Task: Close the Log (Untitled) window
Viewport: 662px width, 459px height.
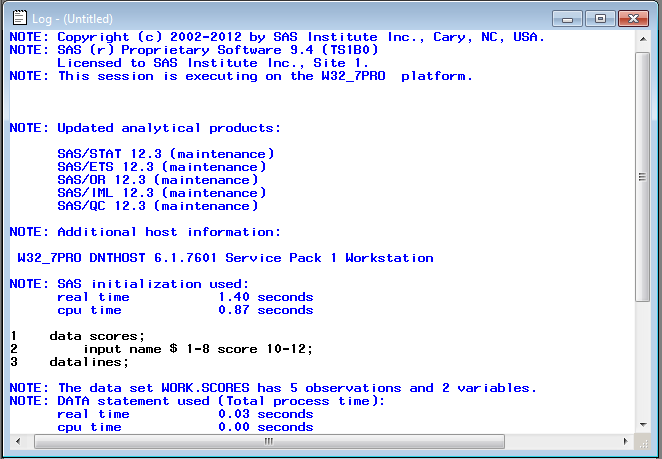Action: [634, 18]
